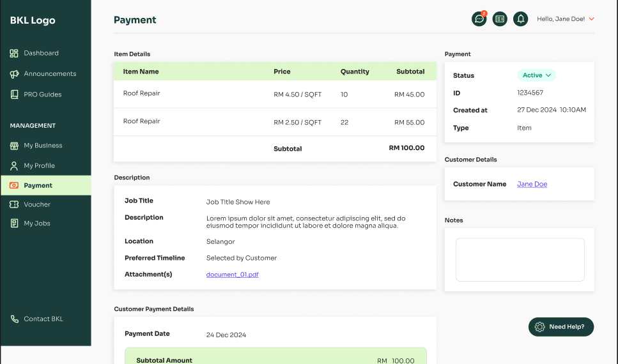The width and height of the screenshot is (618, 364).
Task: Click the My Jobs clipboard icon
Action: coord(14,224)
